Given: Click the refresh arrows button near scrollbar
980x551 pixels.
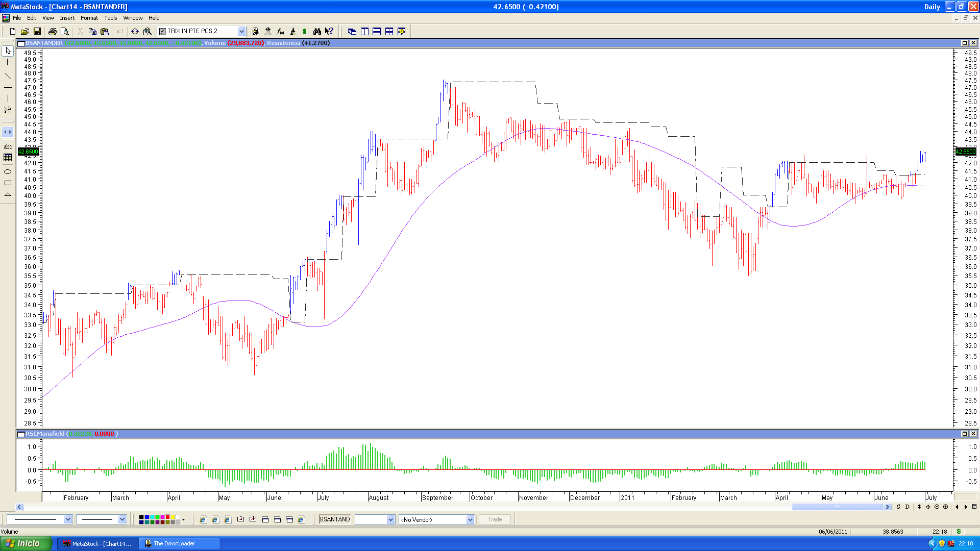Looking at the screenshot, I should coord(898,507).
